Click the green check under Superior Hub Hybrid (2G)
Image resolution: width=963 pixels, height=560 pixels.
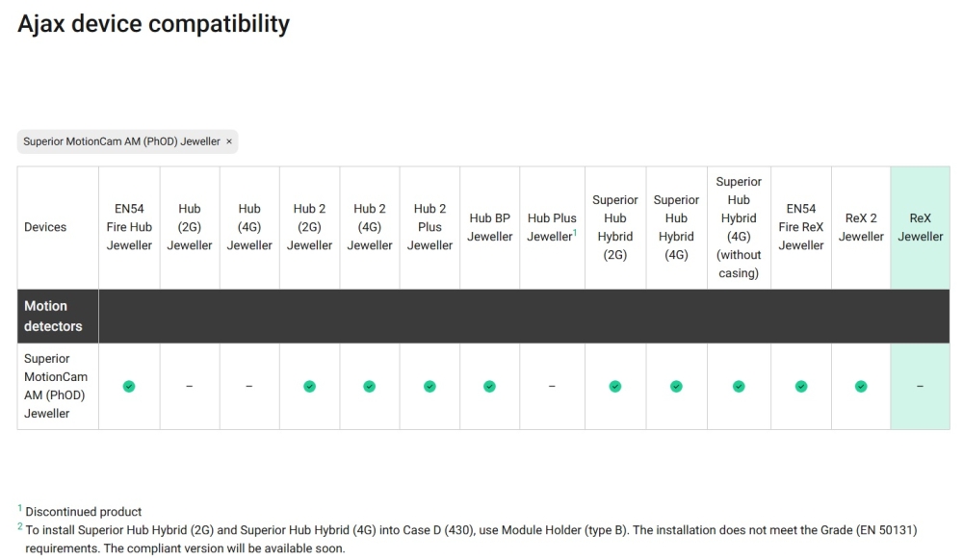[x=615, y=386]
